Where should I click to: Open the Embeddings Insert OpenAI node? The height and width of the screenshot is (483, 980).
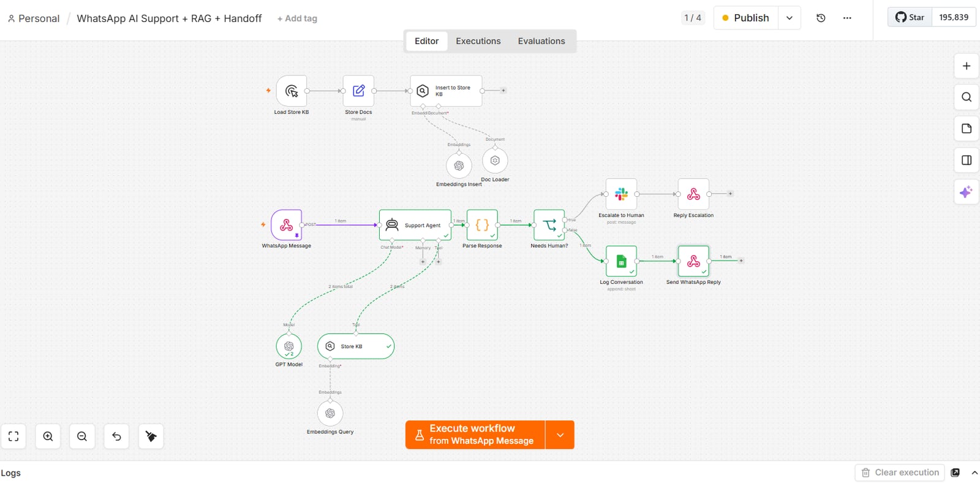[459, 165]
